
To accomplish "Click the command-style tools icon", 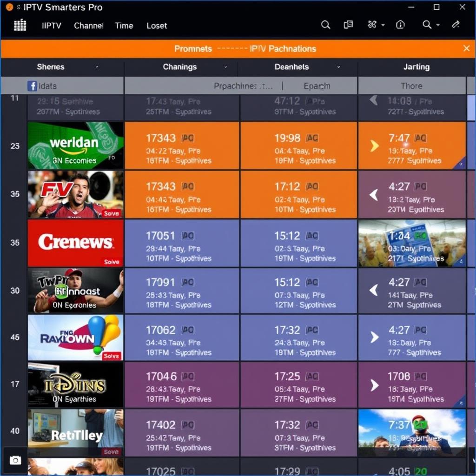I will coord(372,25).
